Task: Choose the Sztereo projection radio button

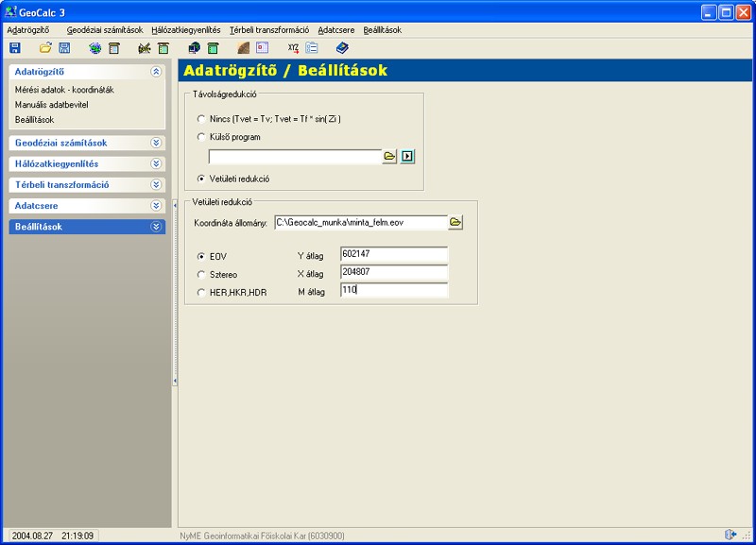Action: tap(201, 275)
